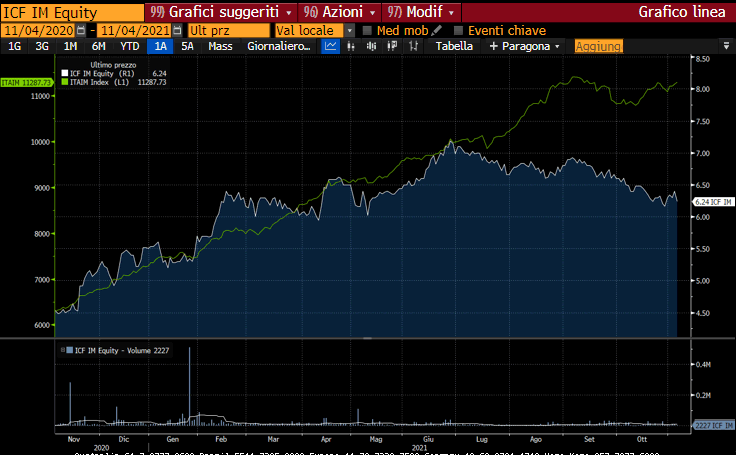Click the green ITAIM 11287.73 axis label
Image resolution: width=737 pixels, height=455 pixels.
(x=26, y=82)
